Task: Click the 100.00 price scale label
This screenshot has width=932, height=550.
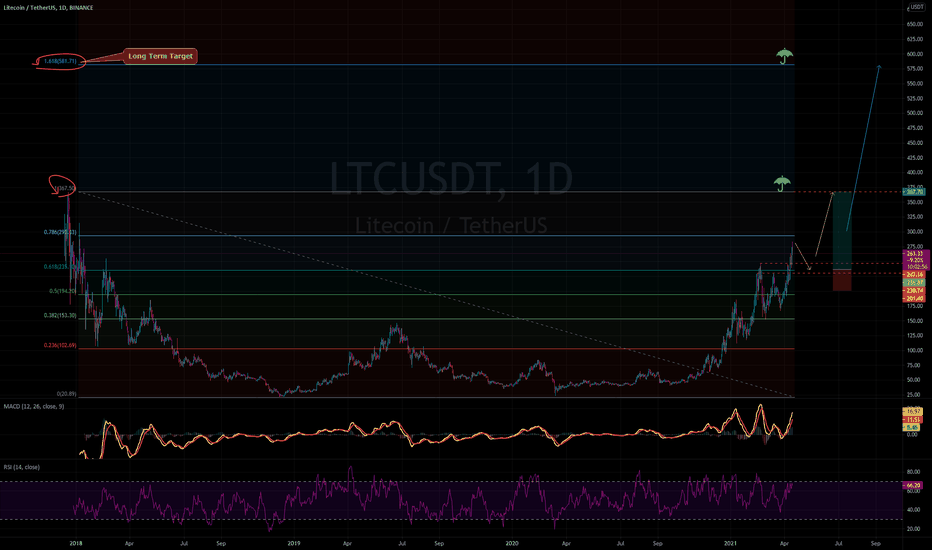Action: [x=915, y=350]
